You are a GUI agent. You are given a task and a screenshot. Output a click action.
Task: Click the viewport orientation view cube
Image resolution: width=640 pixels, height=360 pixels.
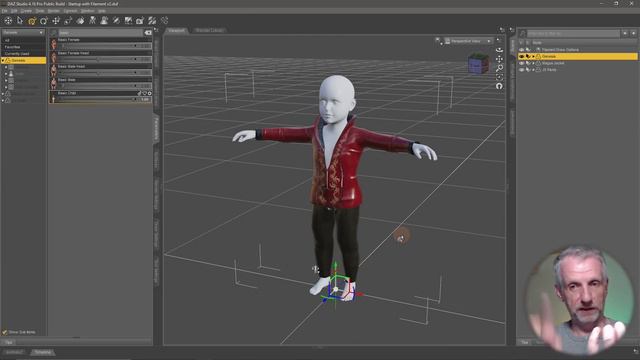478,63
